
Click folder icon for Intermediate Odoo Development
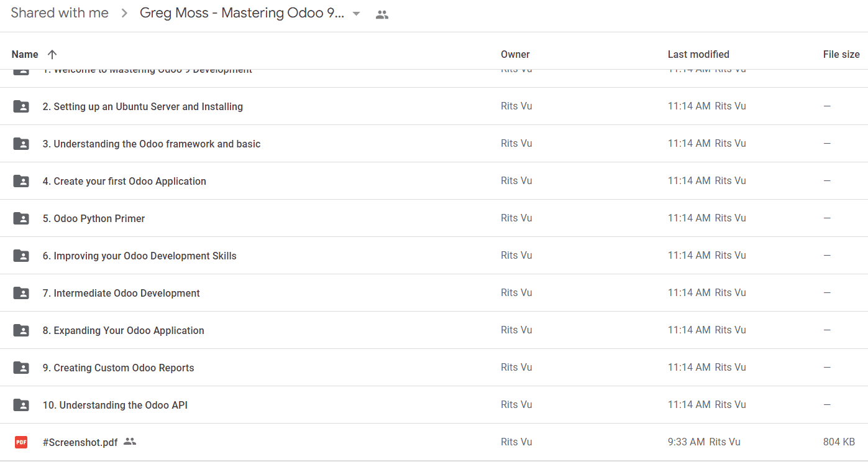pyautogui.click(x=21, y=293)
